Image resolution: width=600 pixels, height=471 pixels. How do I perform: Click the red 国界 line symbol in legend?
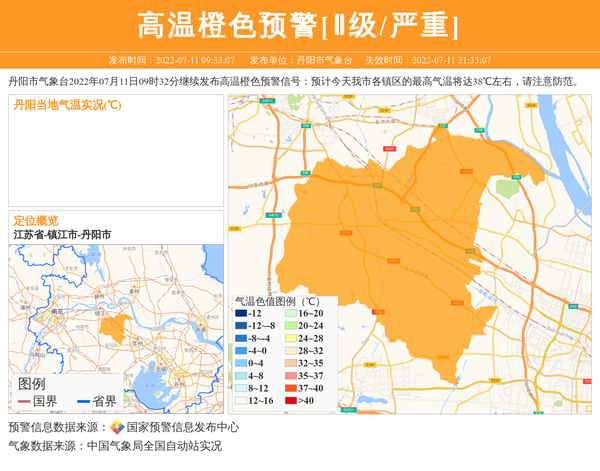tap(23, 402)
